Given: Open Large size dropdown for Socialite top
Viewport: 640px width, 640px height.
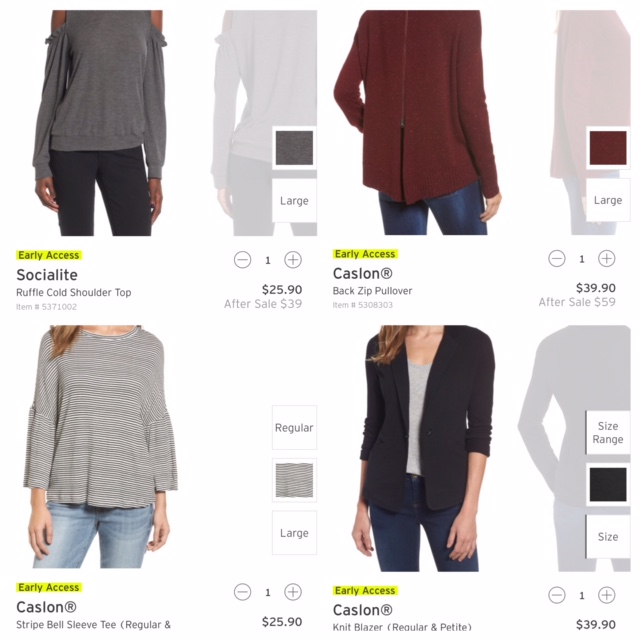Looking at the screenshot, I should click(x=294, y=200).
